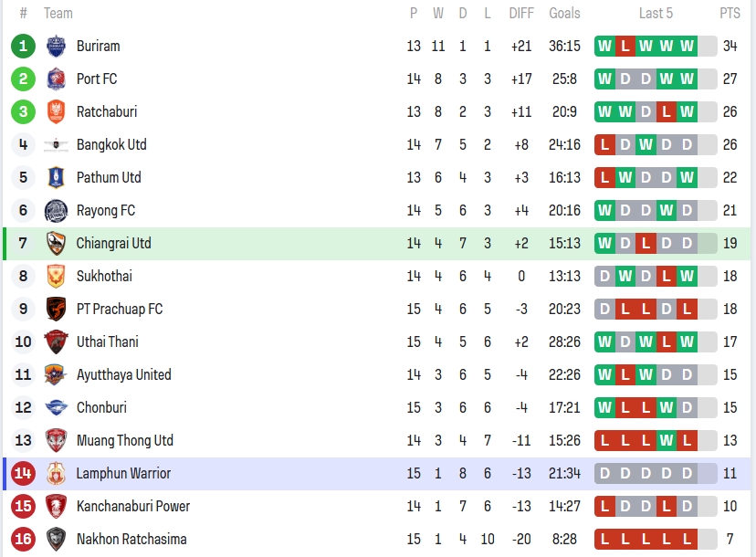This screenshot has height=557, width=756.
Task: Click the Chiangrai Utd team badge
Action: (56, 243)
